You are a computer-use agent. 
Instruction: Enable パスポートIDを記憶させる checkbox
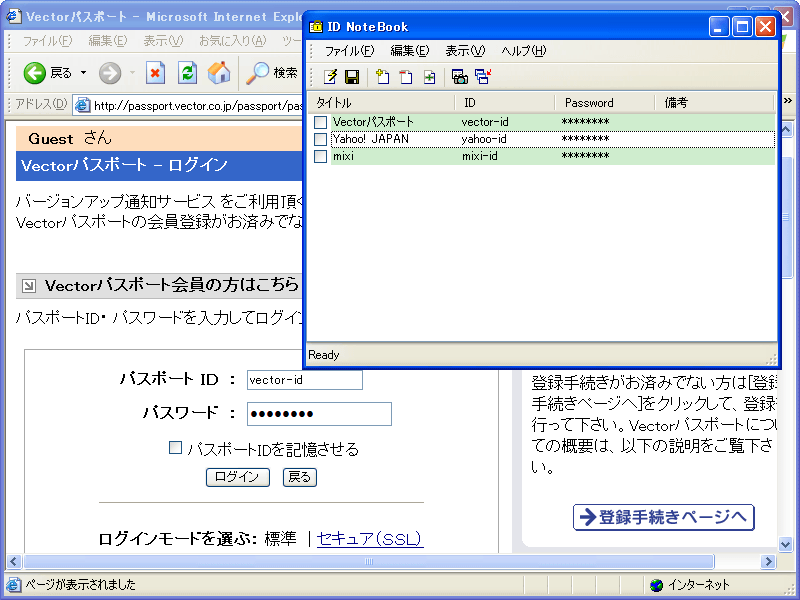coord(175,447)
